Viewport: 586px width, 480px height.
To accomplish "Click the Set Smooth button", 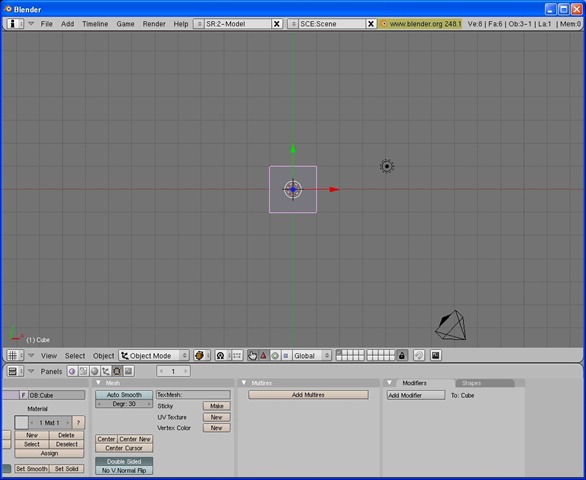I will click(32, 469).
